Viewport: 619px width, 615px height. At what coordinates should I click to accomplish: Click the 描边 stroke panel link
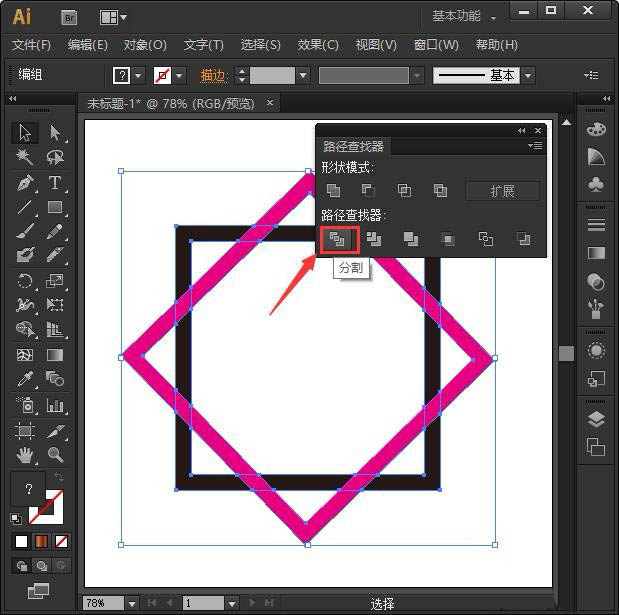tap(214, 75)
